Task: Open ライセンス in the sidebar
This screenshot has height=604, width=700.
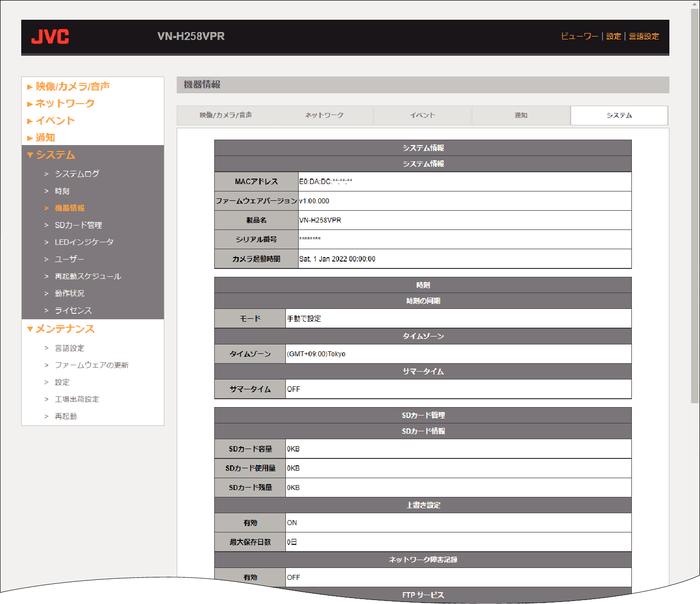Action: (x=73, y=310)
